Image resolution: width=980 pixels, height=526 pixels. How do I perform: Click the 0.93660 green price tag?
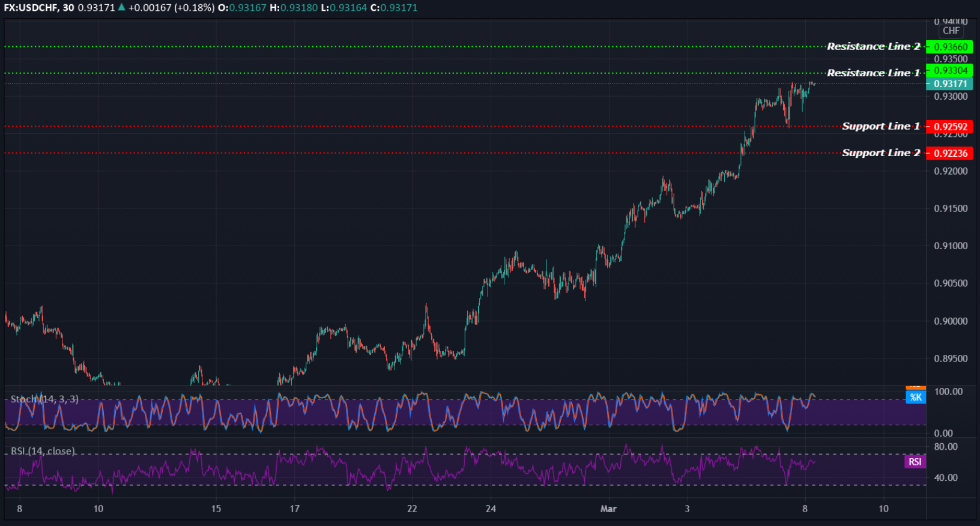pyautogui.click(x=949, y=47)
